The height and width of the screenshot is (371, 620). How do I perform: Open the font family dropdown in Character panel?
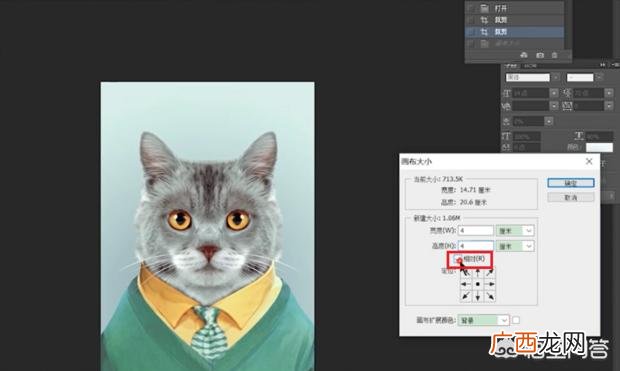[556, 78]
